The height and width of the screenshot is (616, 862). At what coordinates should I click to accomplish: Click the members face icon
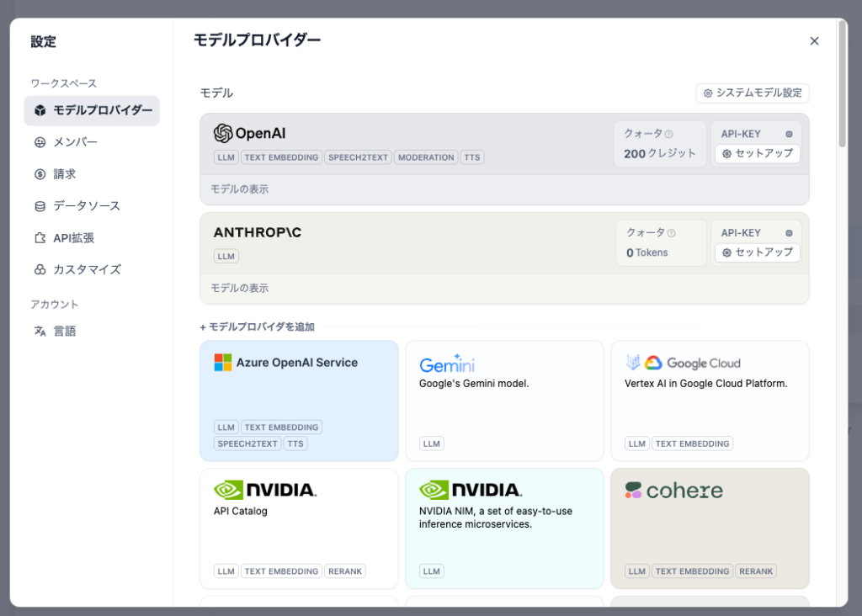(40, 142)
